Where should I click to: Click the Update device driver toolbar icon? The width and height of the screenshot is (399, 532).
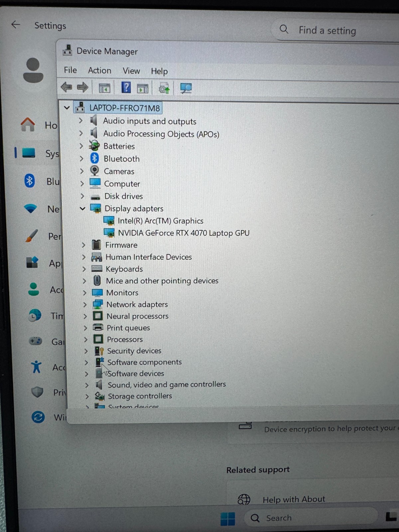point(164,88)
